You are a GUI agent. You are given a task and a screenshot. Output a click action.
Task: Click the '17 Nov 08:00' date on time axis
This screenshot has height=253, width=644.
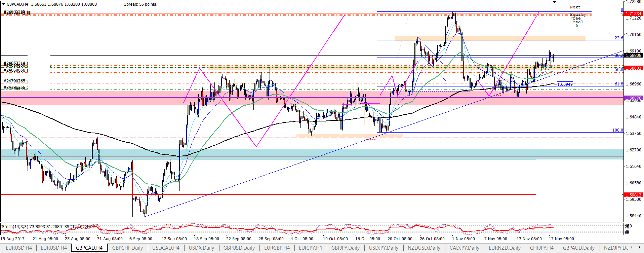coord(561,239)
